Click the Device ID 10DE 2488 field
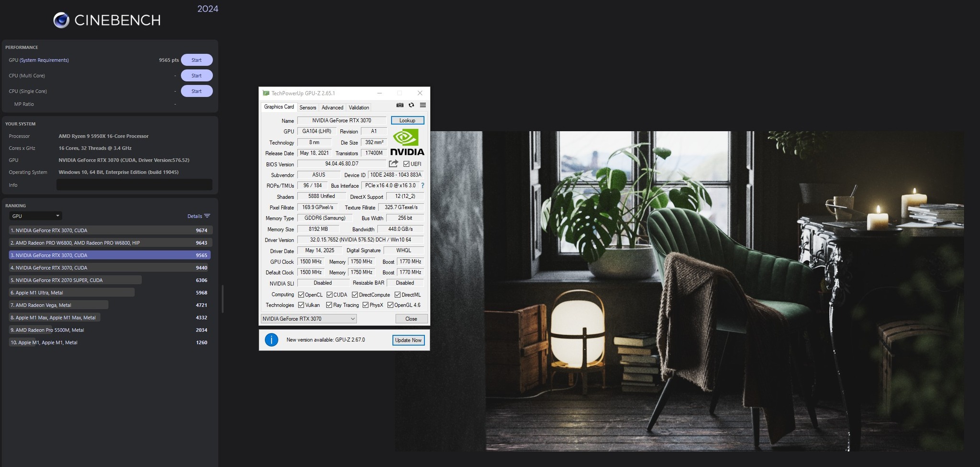The image size is (980, 467). pos(396,175)
